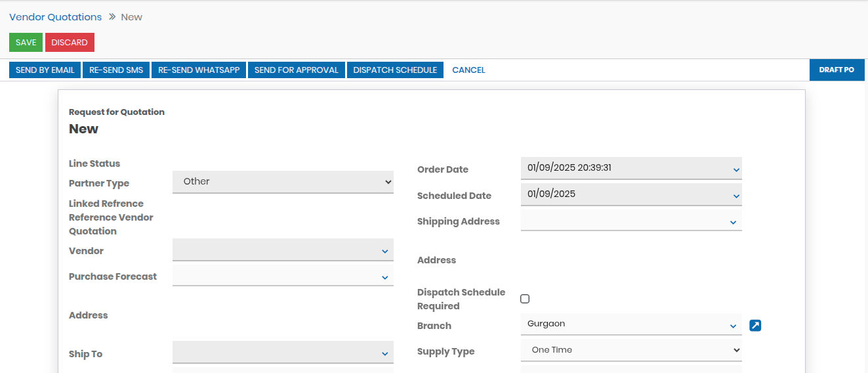The image size is (868, 373).
Task: Click the Order Date field
Action: coord(631,168)
